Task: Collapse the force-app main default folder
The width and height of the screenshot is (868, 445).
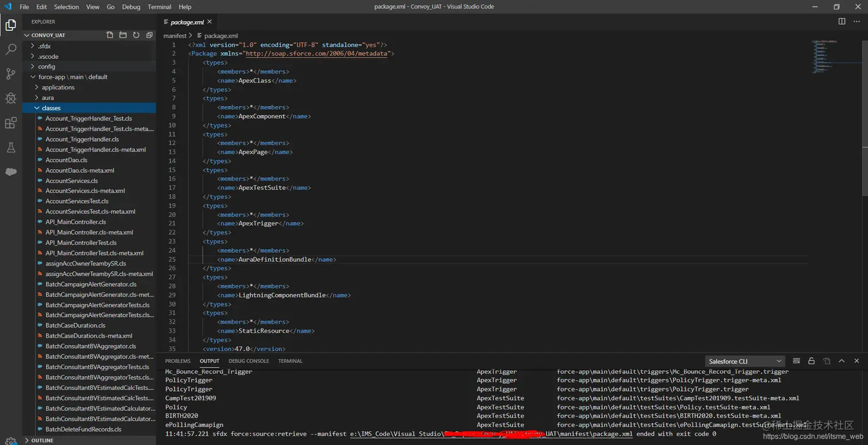Action: tap(73, 77)
